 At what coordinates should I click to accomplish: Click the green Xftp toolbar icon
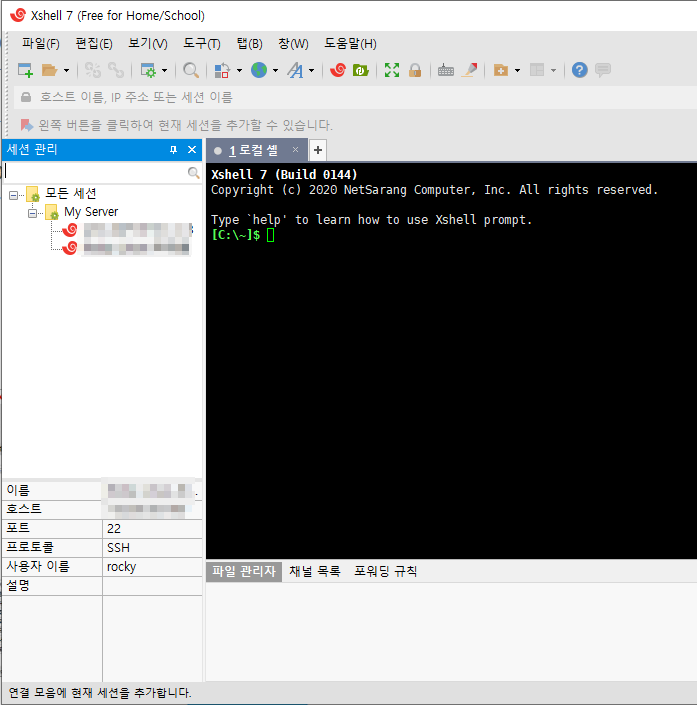coord(361,70)
